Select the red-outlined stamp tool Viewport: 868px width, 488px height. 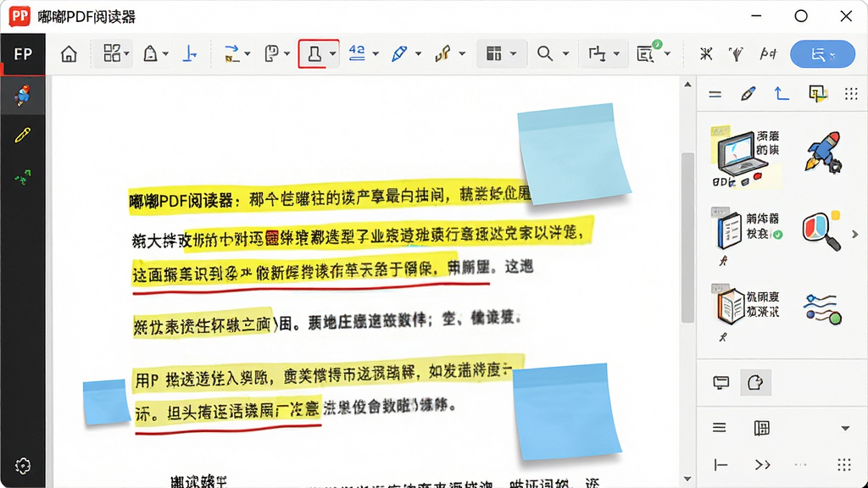click(314, 53)
